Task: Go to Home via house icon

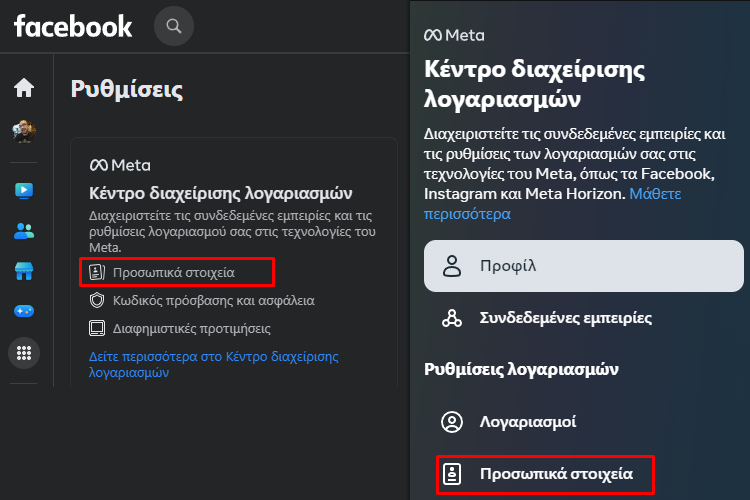Action: pos(24,88)
